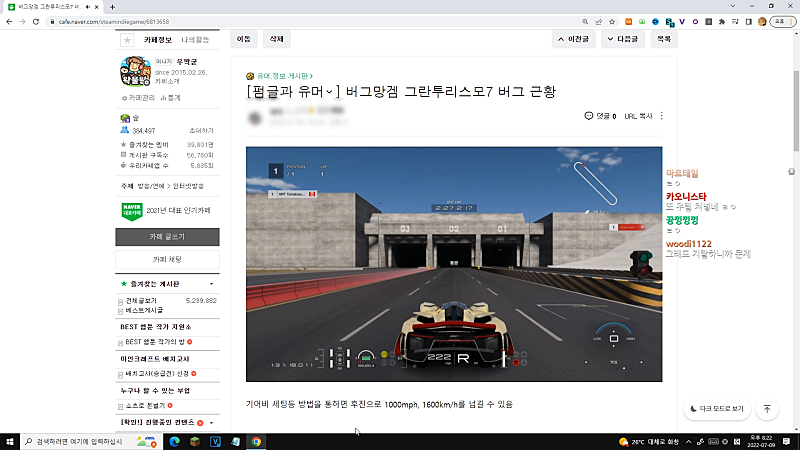Click the 카페 글쓰기 button
Viewport: 800px width, 450px height.
[x=167, y=237]
